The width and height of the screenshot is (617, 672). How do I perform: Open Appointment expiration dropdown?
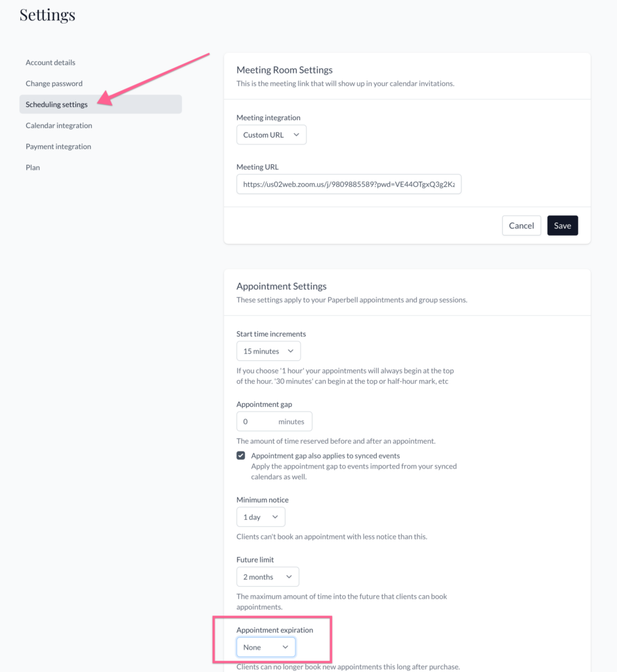click(266, 647)
